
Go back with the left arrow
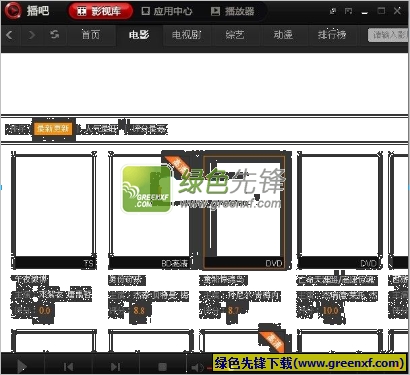tap(10, 35)
